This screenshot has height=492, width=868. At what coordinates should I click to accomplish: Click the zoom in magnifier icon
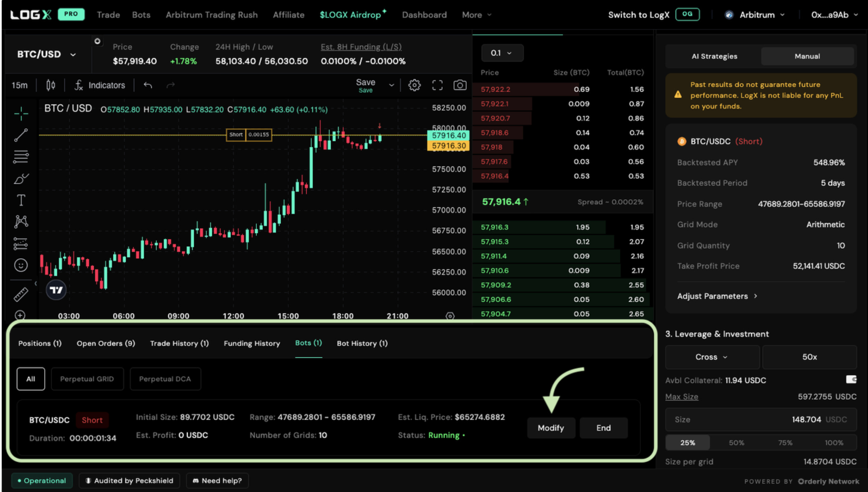point(20,315)
